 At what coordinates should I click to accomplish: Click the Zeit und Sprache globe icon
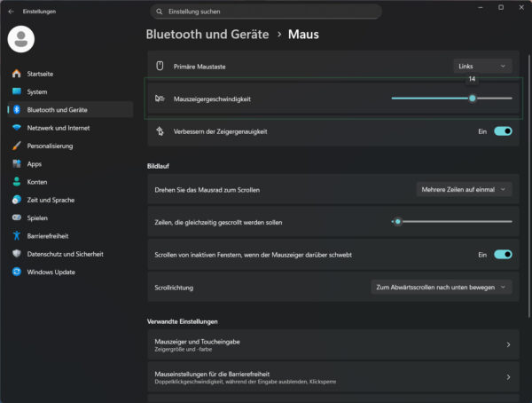[16, 200]
